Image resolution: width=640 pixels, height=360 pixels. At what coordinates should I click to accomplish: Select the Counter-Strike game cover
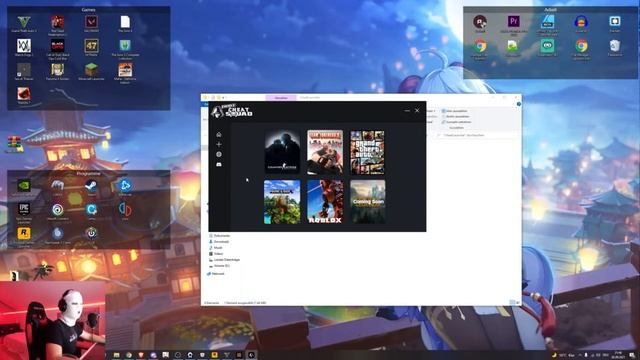coord(282,152)
